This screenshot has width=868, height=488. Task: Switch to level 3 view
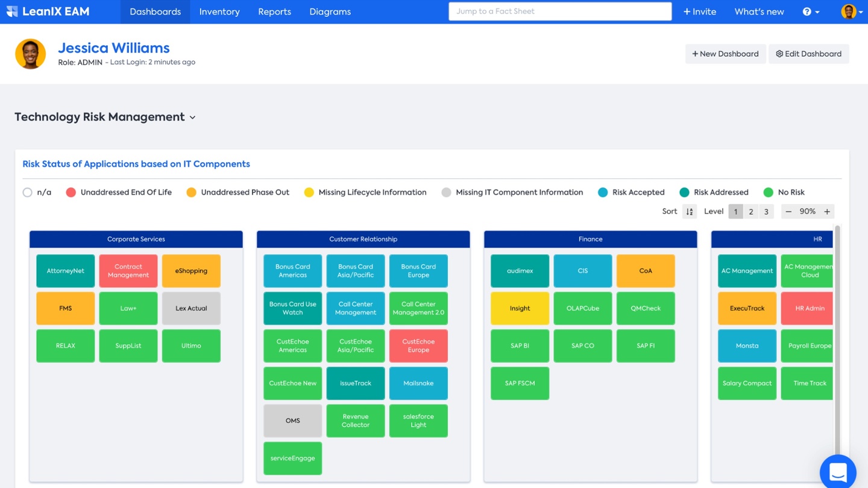(766, 211)
